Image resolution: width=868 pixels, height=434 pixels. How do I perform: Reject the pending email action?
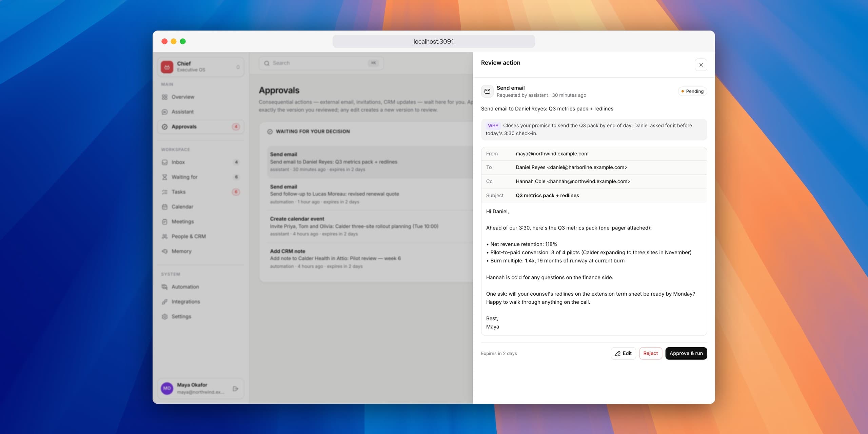point(650,353)
